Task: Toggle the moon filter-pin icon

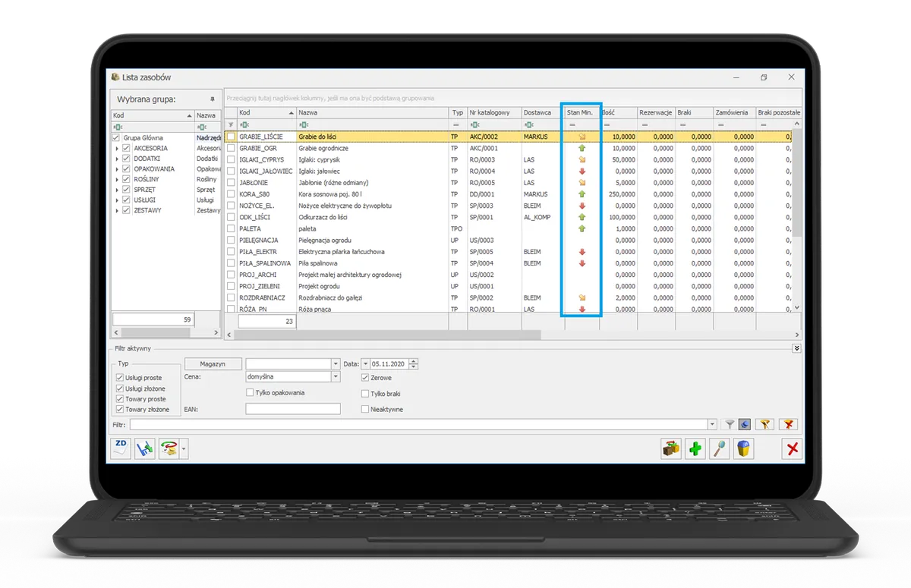Action: click(745, 425)
